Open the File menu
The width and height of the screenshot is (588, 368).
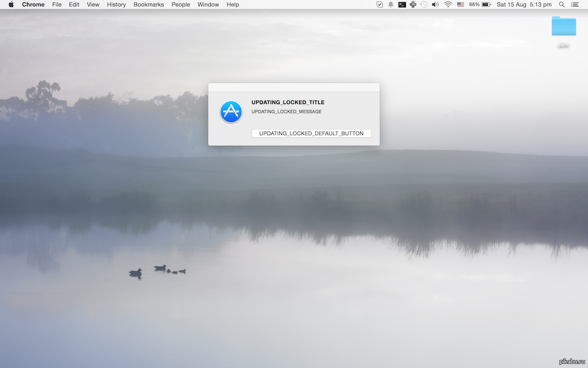tap(57, 5)
